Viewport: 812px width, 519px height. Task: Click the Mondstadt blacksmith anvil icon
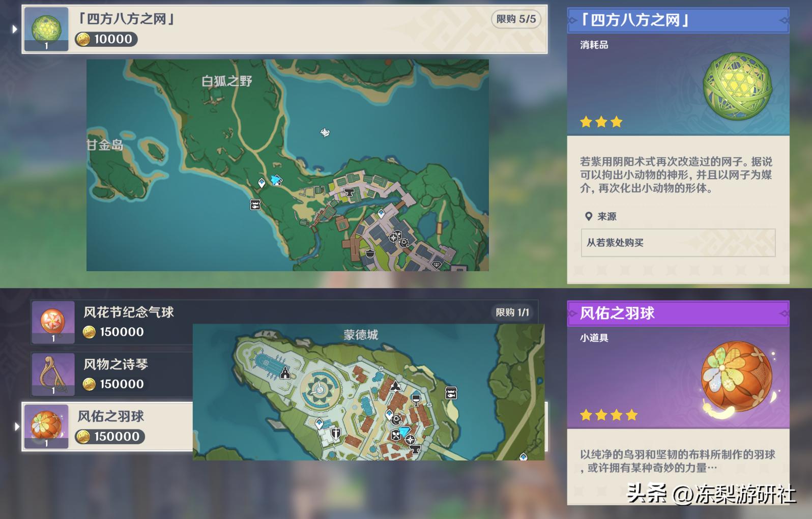[x=415, y=449]
